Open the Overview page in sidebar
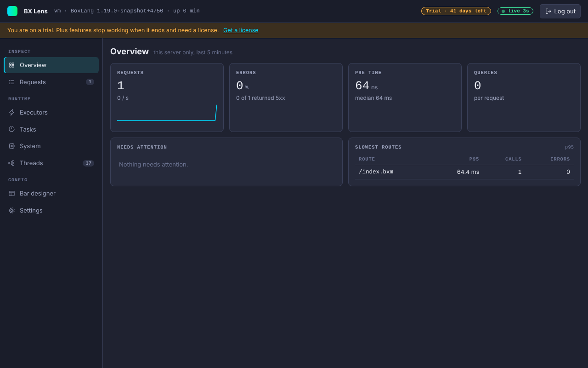588x368 pixels. pos(51,65)
